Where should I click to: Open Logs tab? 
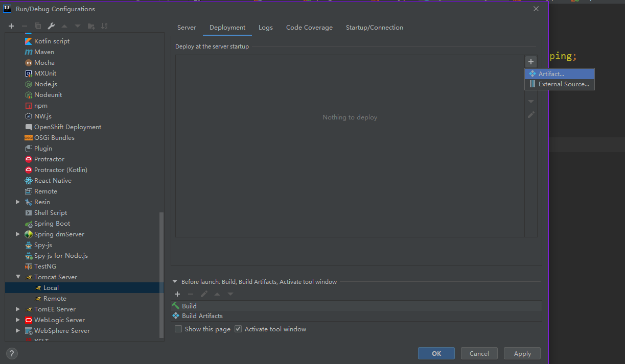pos(266,28)
